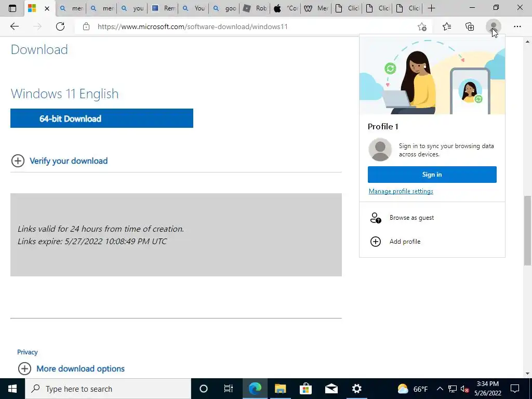Reload the page with the refresh icon
Image resolution: width=532 pixels, height=399 pixels.
click(60, 26)
